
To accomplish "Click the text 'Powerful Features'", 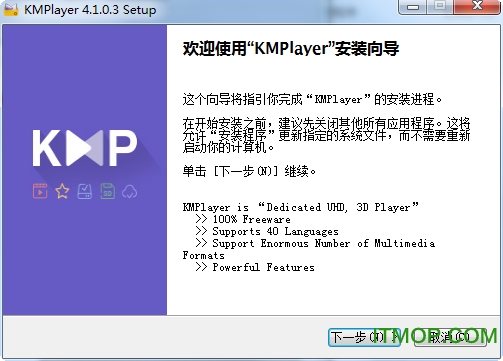I will [x=264, y=267].
